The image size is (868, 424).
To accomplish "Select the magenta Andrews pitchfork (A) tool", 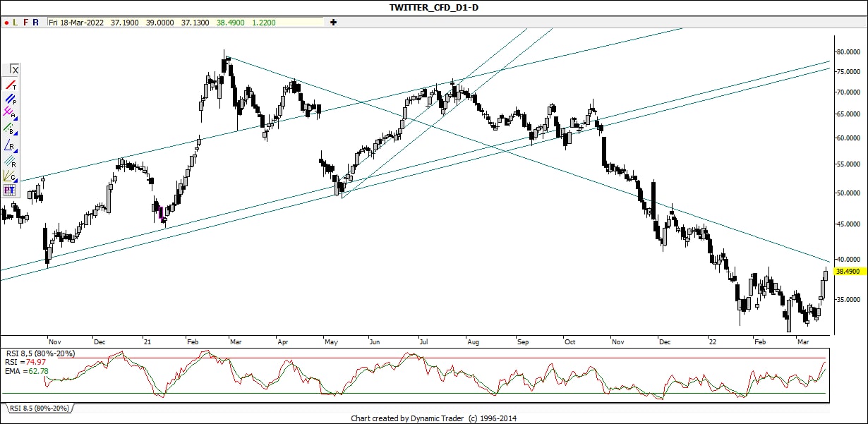I will 10,113.
